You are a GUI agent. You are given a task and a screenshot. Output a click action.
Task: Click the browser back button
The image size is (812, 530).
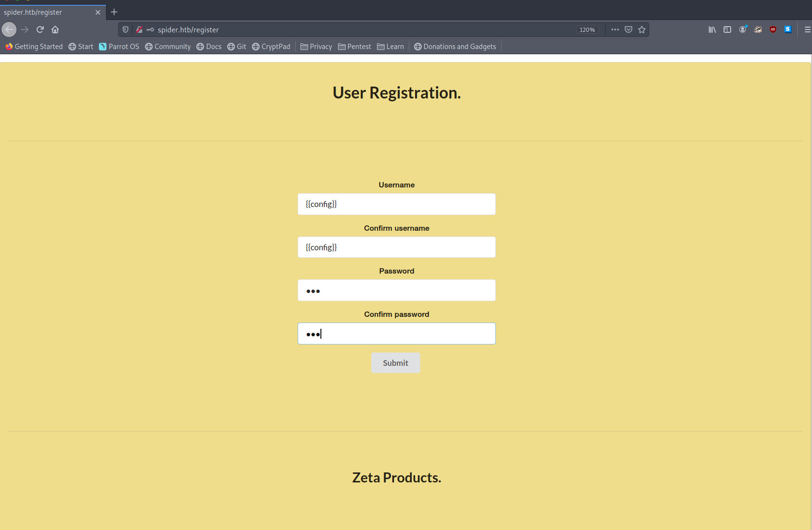9,29
